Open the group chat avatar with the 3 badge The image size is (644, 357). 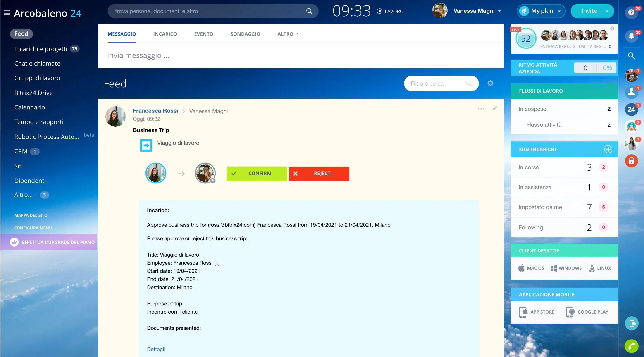tap(631, 75)
